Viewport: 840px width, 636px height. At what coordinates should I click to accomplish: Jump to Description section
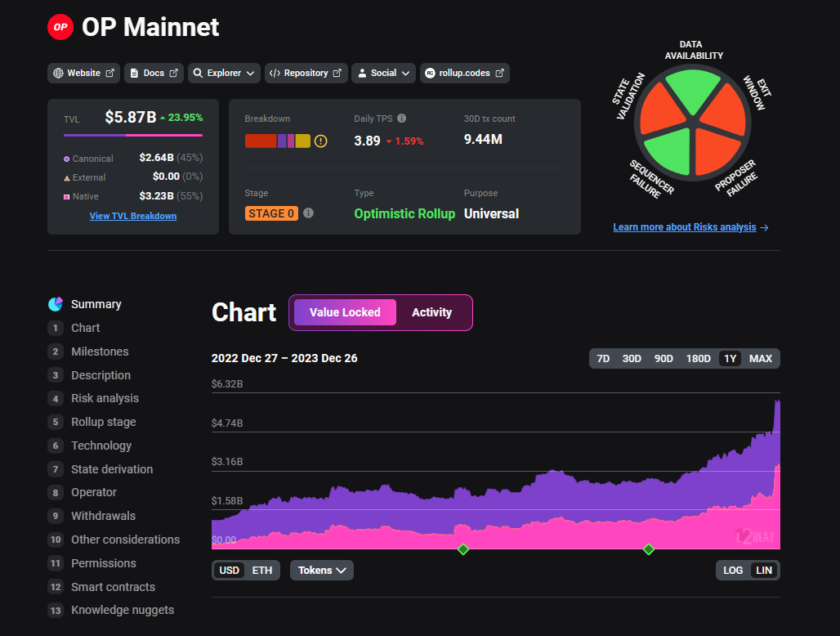(101, 375)
